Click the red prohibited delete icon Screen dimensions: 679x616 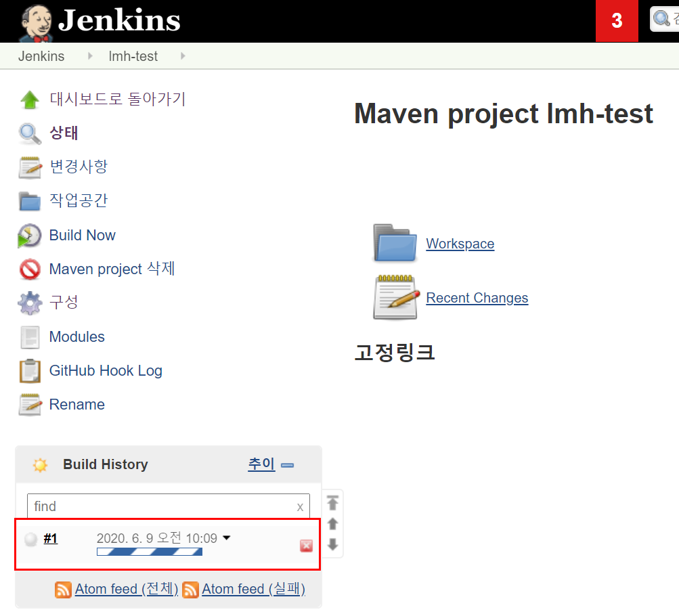(x=30, y=269)
